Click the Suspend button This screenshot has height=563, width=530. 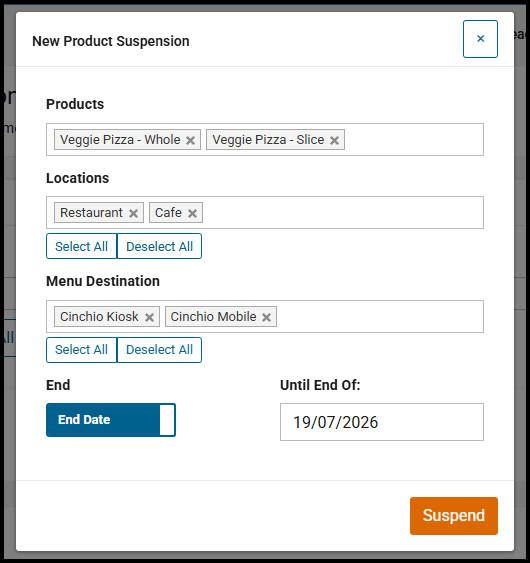click(454, 516)
